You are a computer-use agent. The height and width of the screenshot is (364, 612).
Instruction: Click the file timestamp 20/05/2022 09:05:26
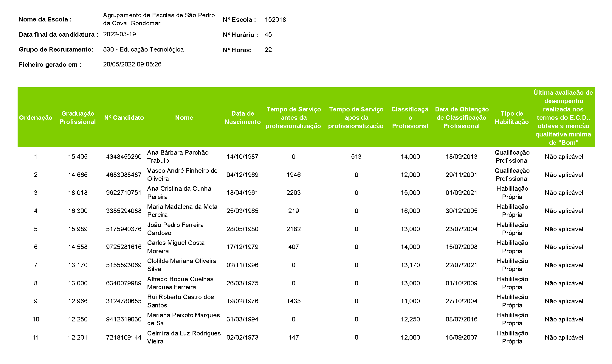point(132,64)
